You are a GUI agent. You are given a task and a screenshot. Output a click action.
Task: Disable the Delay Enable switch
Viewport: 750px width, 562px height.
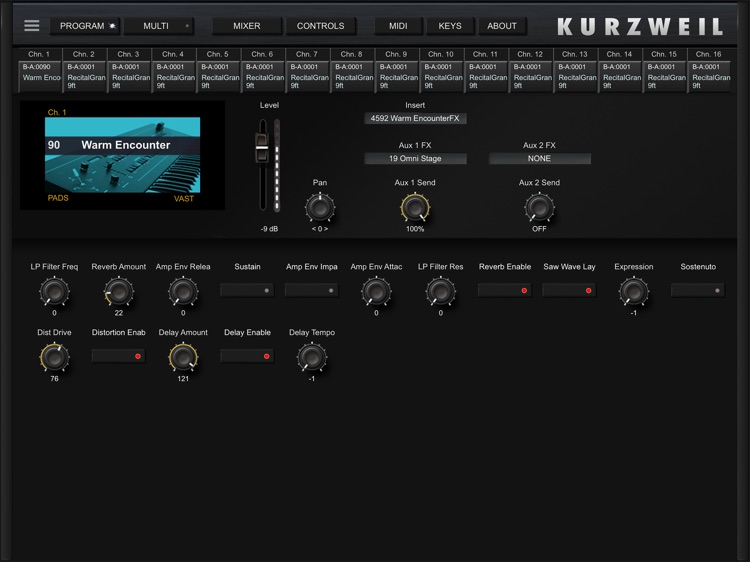click(247, 355)
